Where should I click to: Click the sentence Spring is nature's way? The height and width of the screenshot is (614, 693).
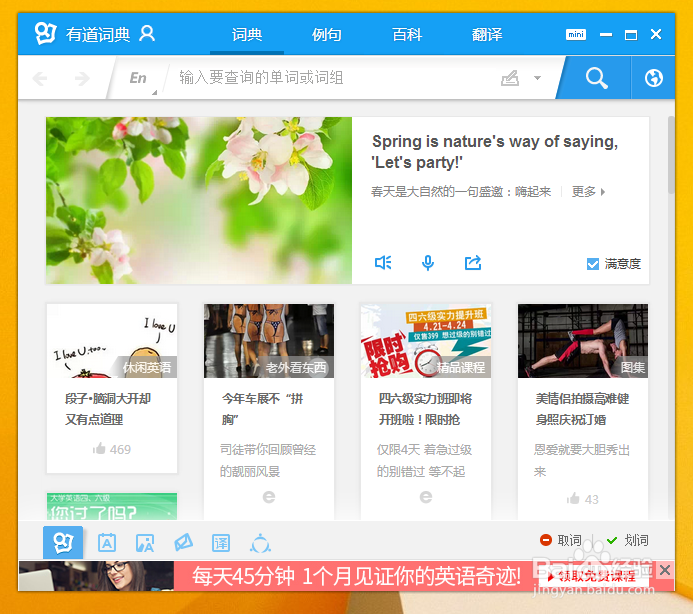pyautogui.click(x=495, y=152)
